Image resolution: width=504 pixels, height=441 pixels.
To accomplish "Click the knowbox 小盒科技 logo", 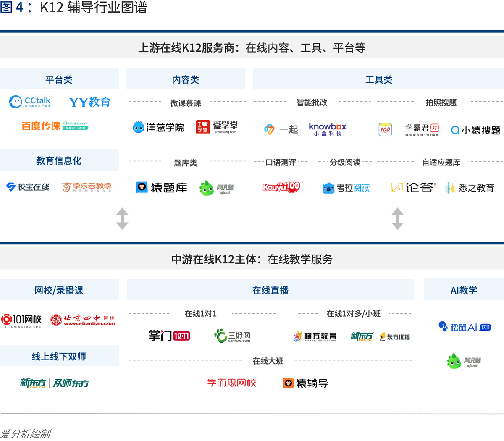I will click(328, 129).
